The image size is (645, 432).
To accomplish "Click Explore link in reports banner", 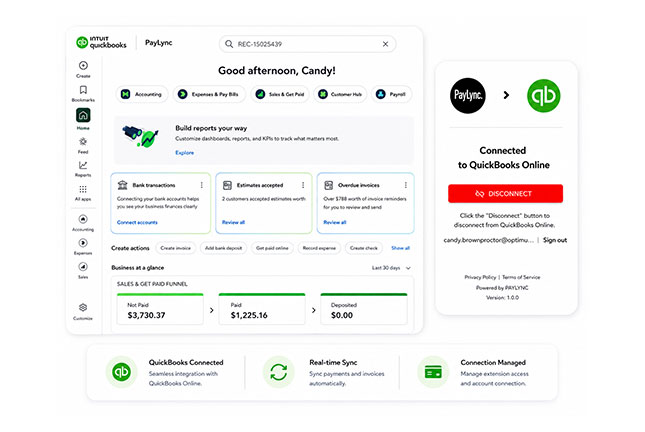I will [x=184, y=153].
